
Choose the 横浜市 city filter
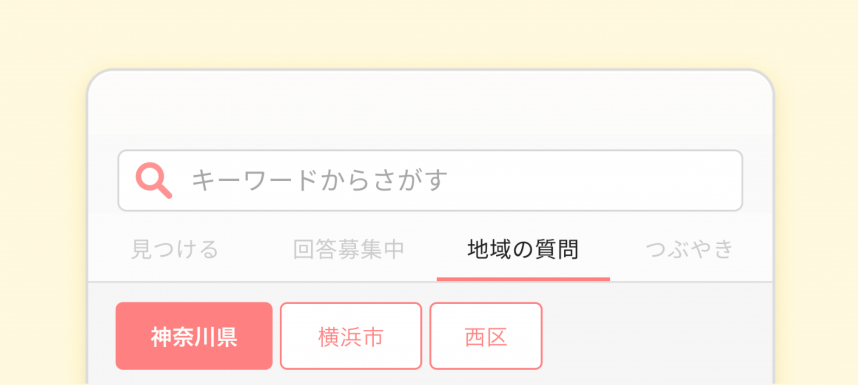tap(351, 336)
